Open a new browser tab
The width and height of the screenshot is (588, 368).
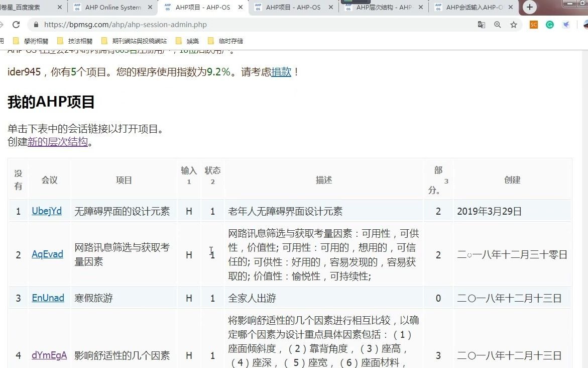coord(530,8)
